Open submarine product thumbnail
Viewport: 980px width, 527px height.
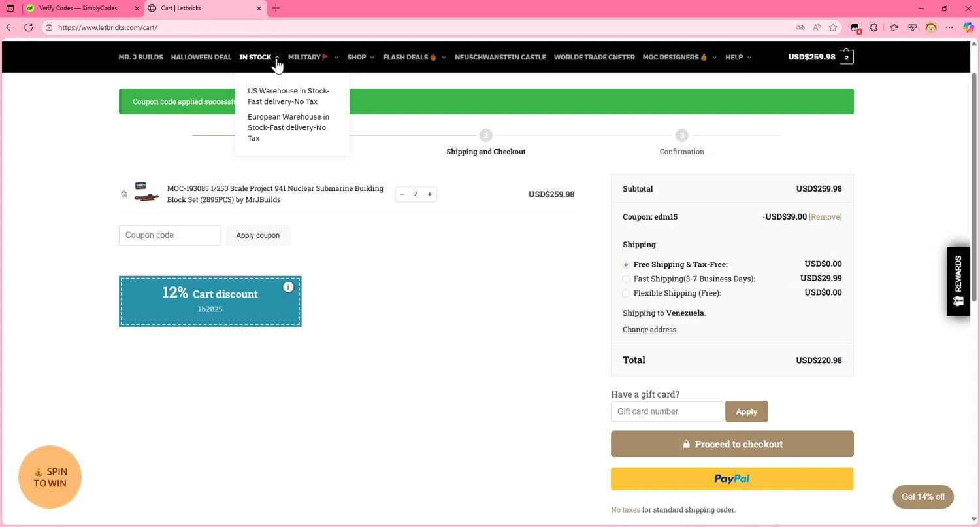click(147, 193)
